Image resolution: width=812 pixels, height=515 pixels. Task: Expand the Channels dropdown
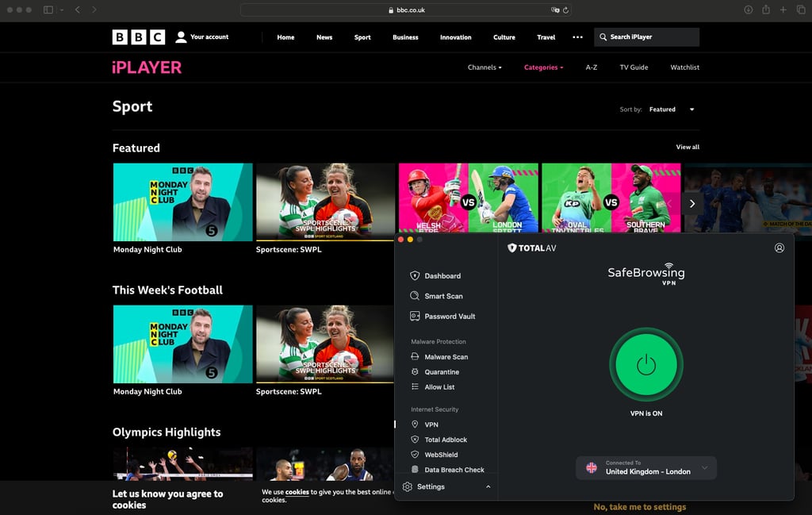(485, 67)
